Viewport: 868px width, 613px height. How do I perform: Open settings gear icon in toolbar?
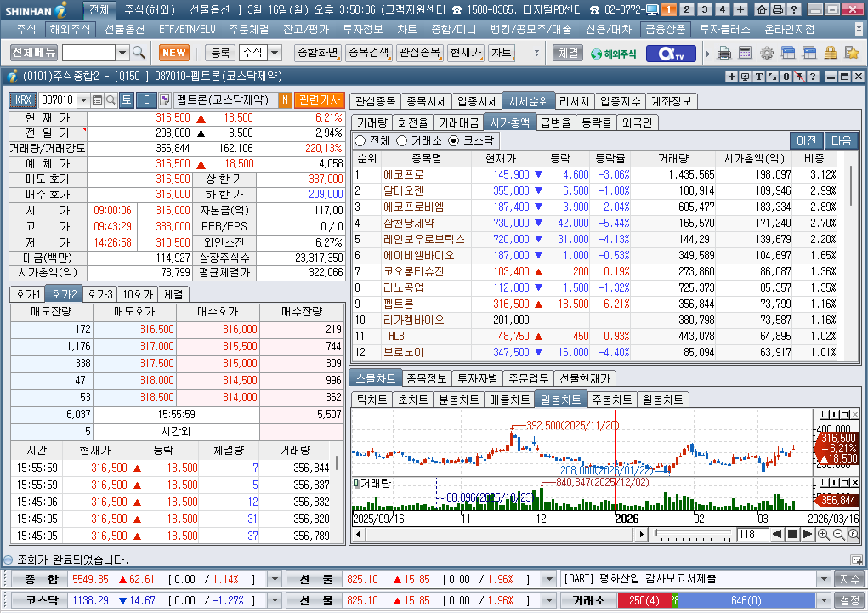pos(767,54)
